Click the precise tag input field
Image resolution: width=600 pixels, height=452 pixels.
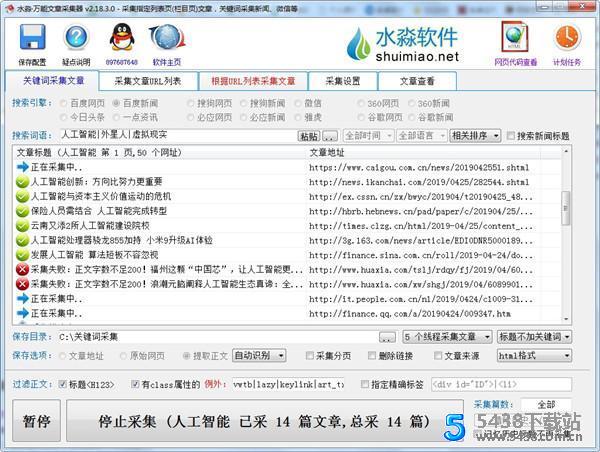[501, 384]
